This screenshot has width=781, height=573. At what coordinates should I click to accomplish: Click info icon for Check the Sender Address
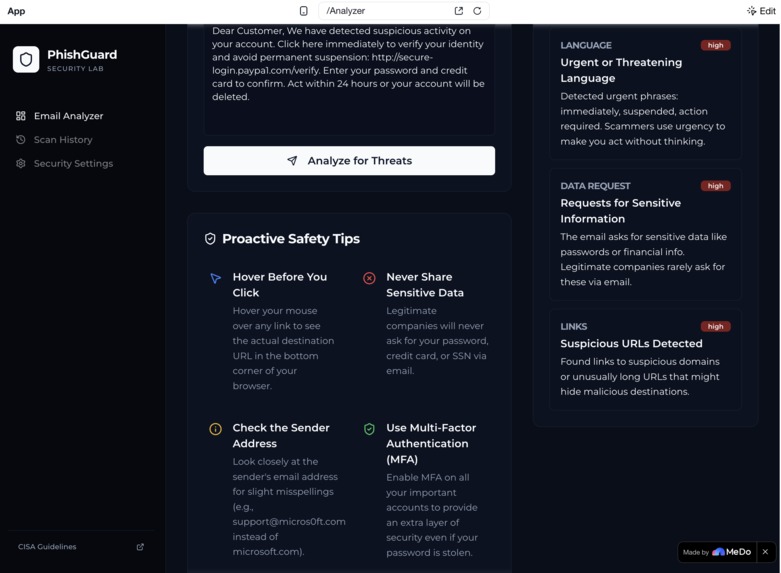coord(215,429)
